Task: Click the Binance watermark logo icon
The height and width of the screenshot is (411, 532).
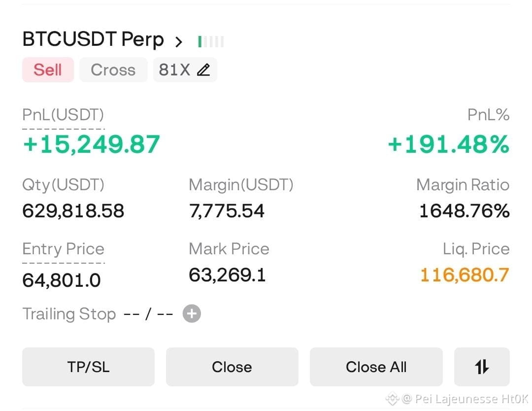Action: [x=392, y=399]
